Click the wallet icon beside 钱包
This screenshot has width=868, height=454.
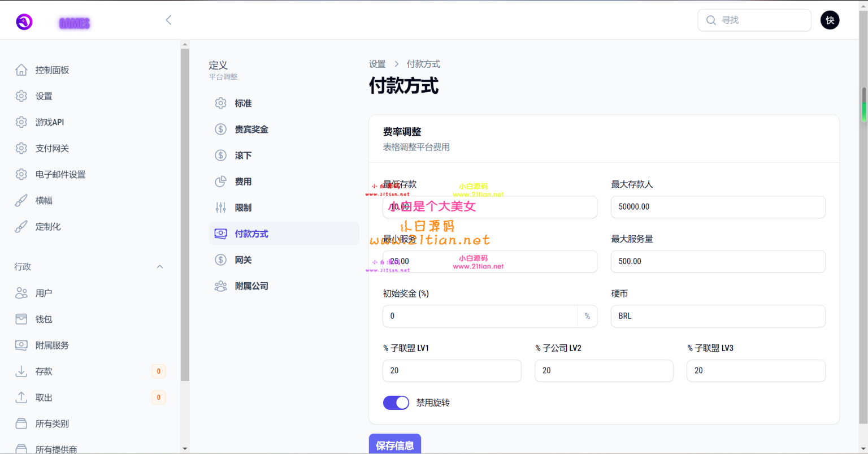coord(21,319)
